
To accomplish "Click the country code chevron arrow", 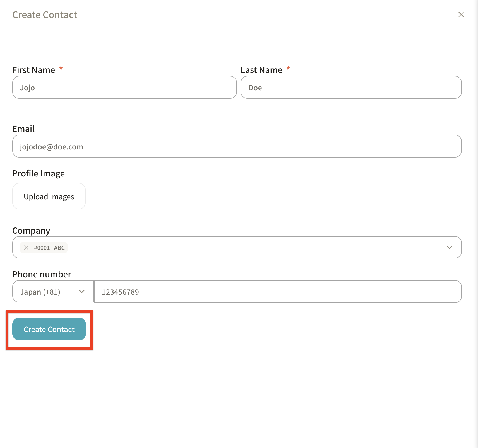I will [82, 292].
